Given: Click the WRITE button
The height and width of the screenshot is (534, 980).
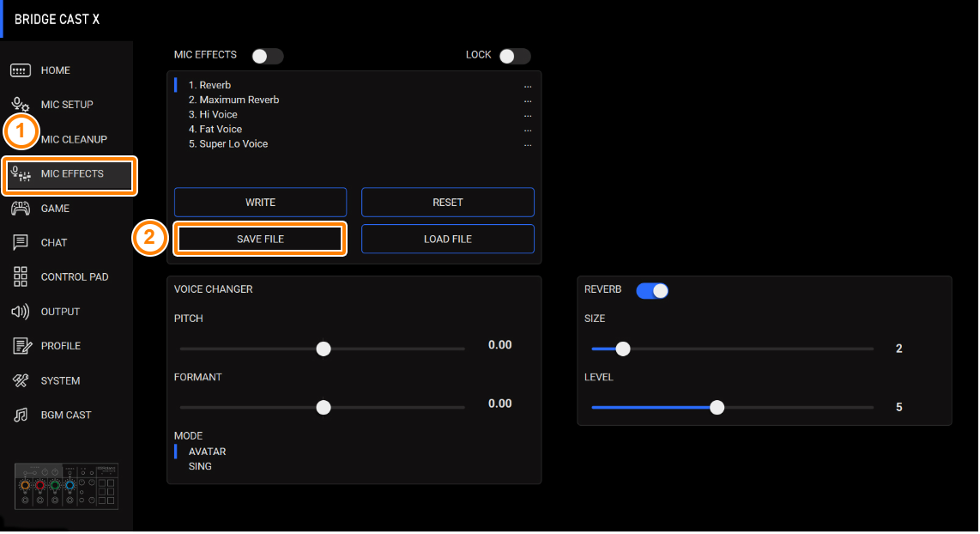Looking at the screenshot, I should coord(260,202).
